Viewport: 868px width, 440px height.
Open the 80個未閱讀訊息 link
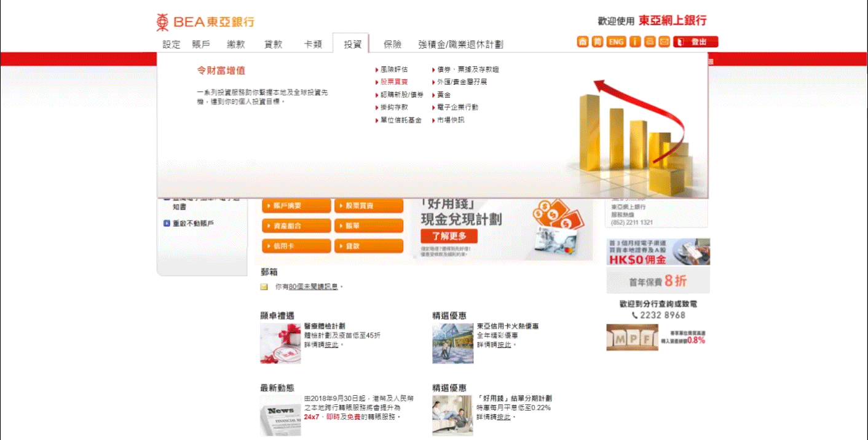(314, 287)
